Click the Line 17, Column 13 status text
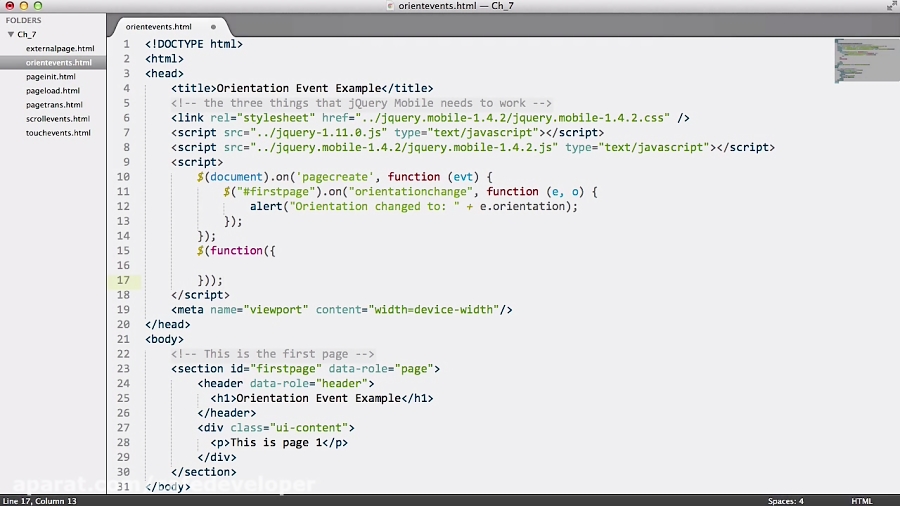This screenshot has height=506, width=900. (40, 501)
